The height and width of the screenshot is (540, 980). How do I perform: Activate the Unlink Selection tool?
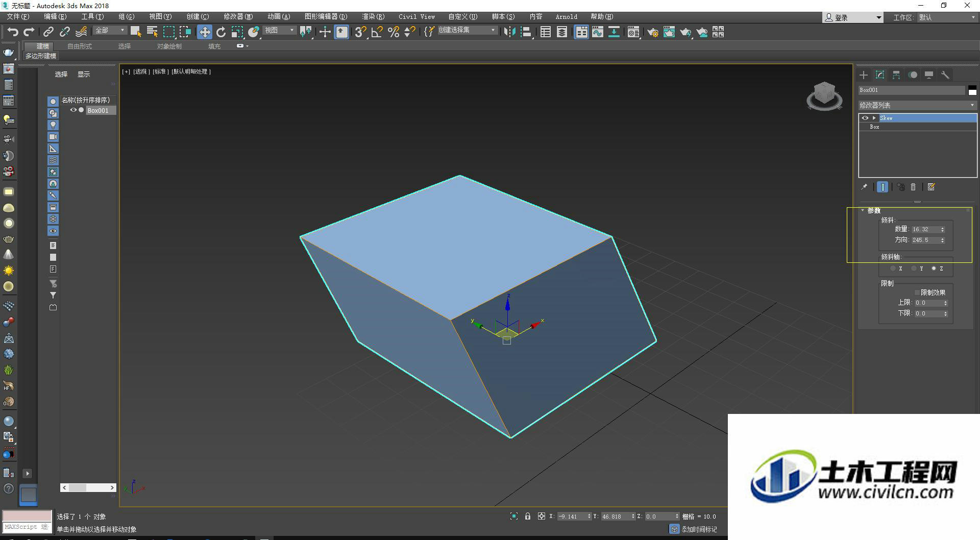pos(65,32)
